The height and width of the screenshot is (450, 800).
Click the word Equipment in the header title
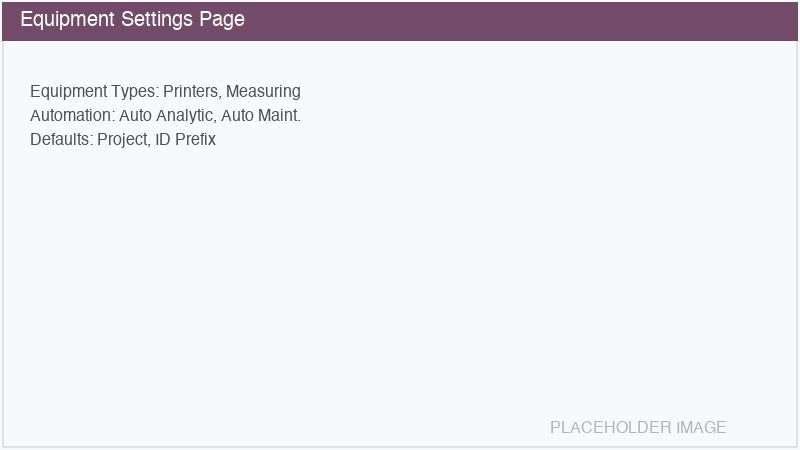click(x=66, y=20)
